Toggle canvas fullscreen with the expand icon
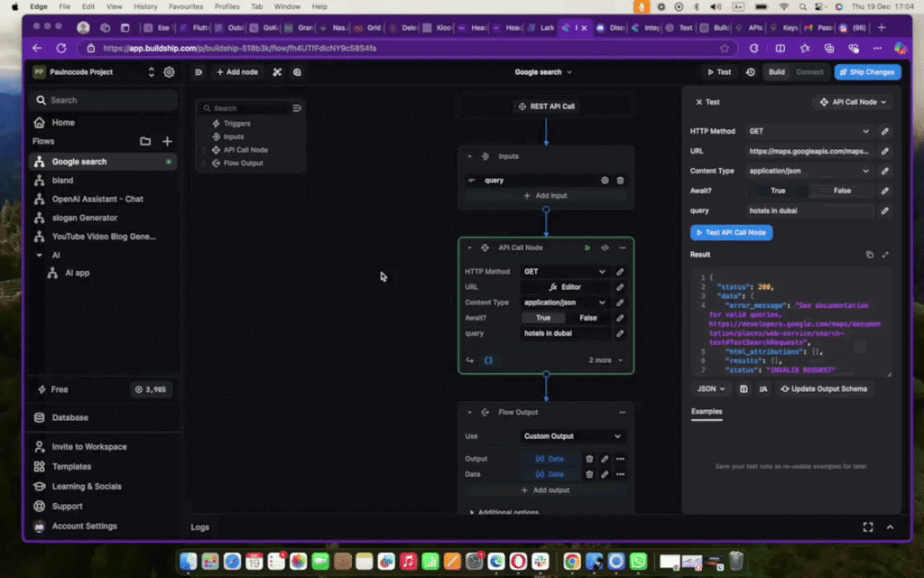Viewport: 924px width, 578px height. [x=868, y=527]
